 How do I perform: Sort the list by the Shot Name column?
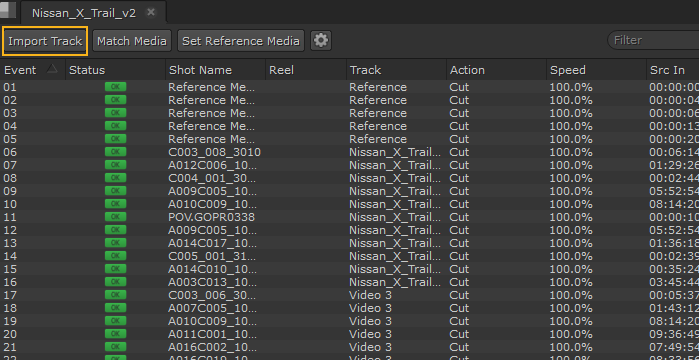pos(216,70)
